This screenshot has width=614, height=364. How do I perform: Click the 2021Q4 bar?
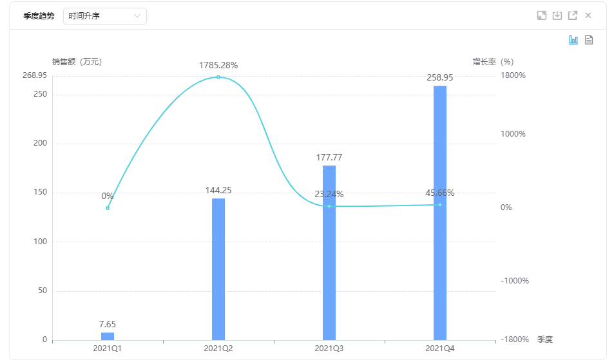point(440,213)
